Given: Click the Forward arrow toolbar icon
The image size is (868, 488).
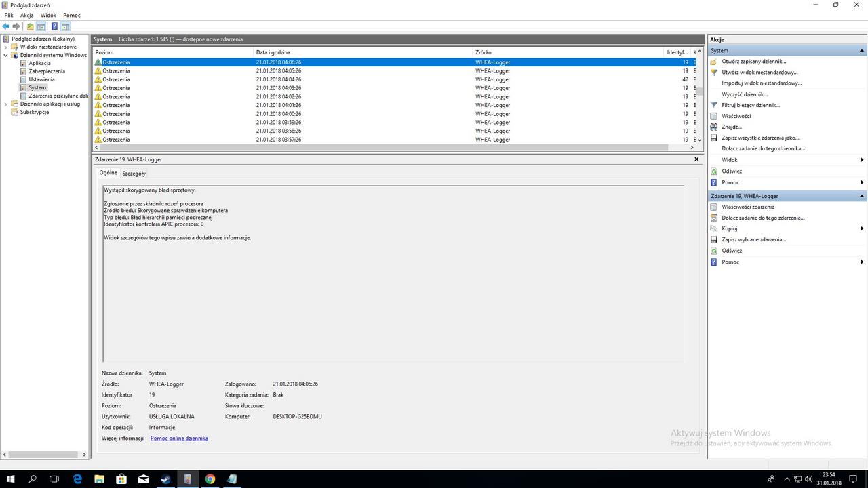Looking at the screenshot, I should 16,26.
